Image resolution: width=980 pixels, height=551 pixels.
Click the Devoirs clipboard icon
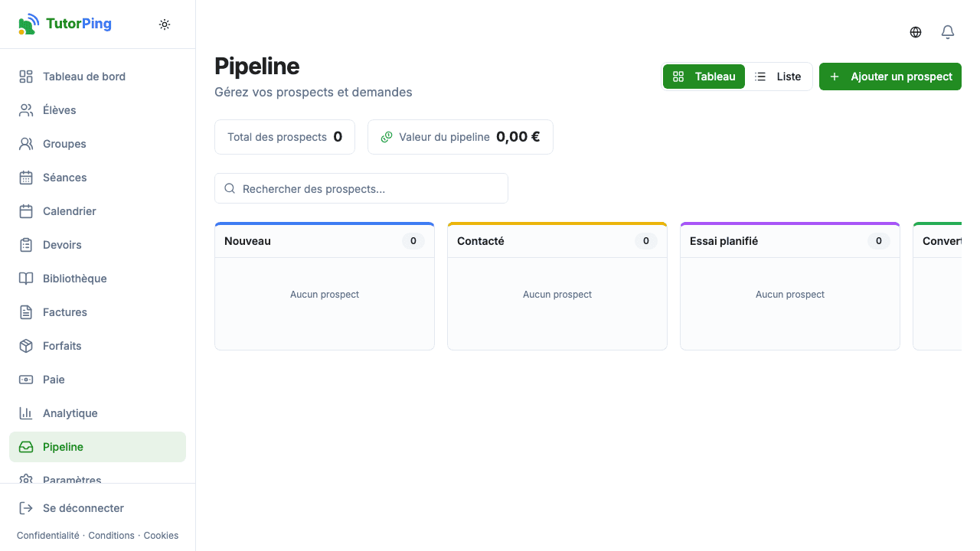click(26, 245)
